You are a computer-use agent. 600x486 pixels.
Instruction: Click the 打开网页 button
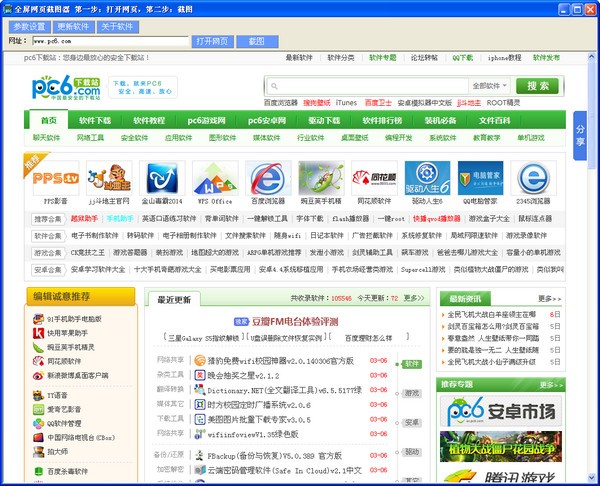213,41
